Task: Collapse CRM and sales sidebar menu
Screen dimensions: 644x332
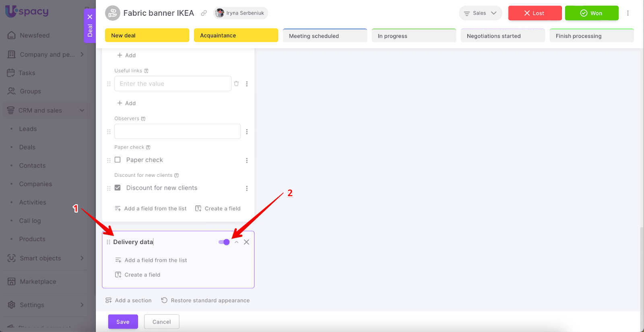Action: tap(82, 110)
